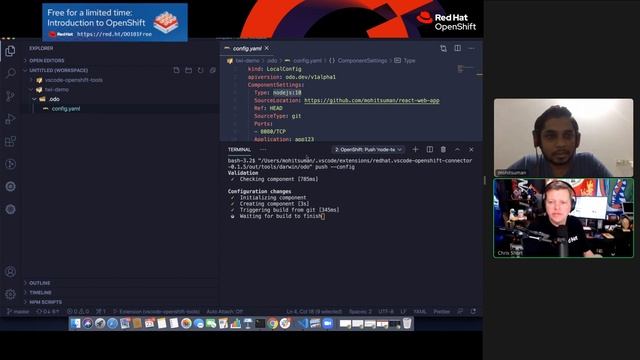This screenshot has height=360, width=640.
Task: Refresh the Explorer tree
Action: pos(200,70)
